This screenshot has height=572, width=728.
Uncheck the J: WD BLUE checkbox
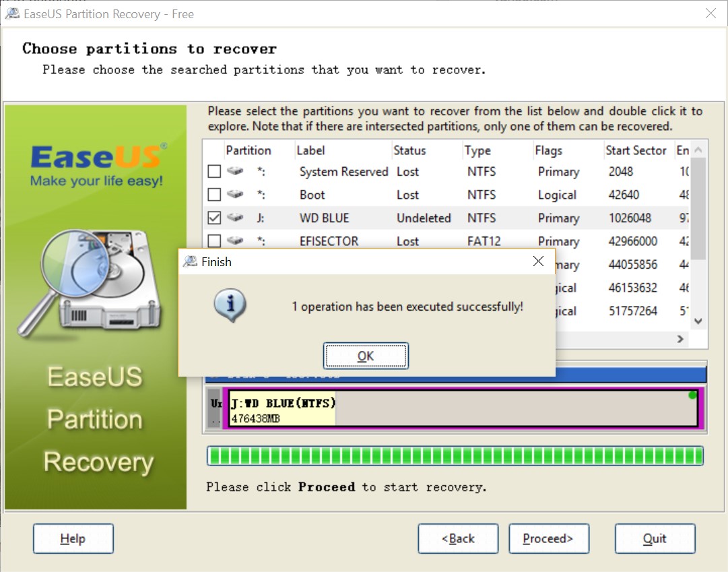(x=214, y=218)
